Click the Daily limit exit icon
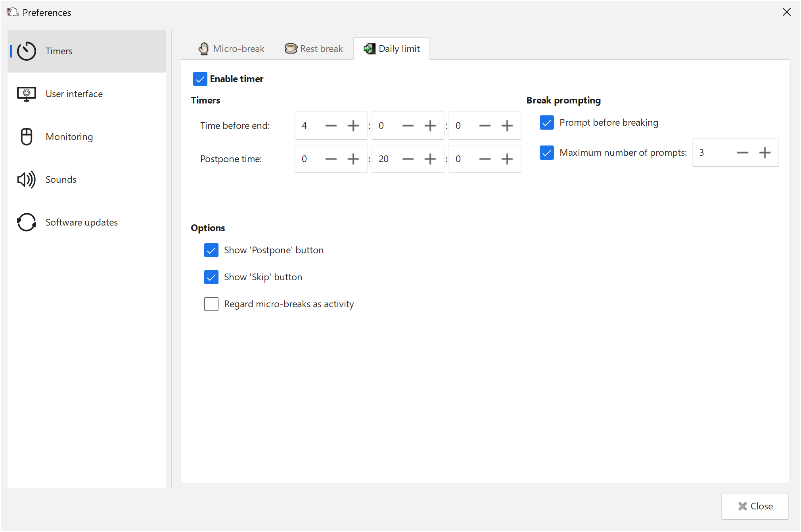This screenshot has height=532, width=801. point(370,49)
